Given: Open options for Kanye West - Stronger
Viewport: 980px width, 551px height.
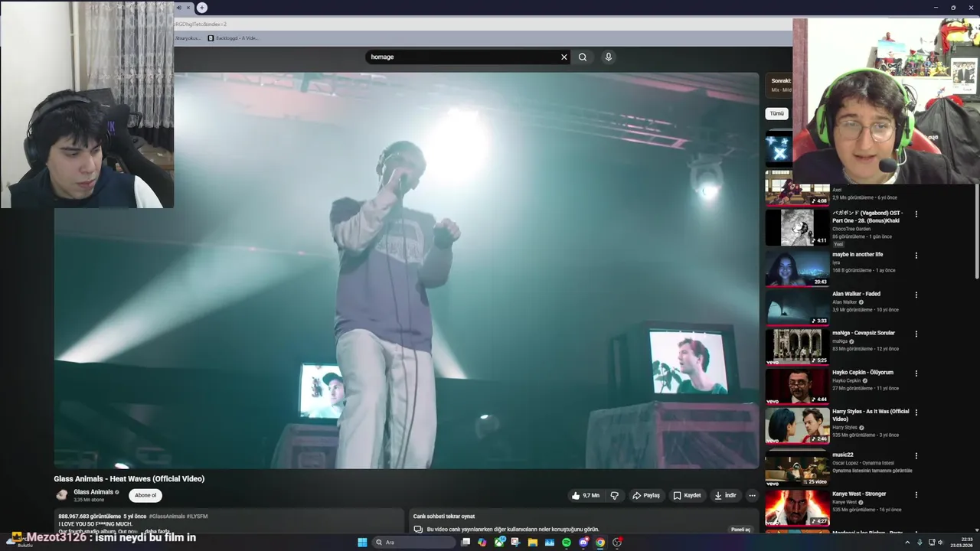Looking at the screenshot, I should pos(916,495).
